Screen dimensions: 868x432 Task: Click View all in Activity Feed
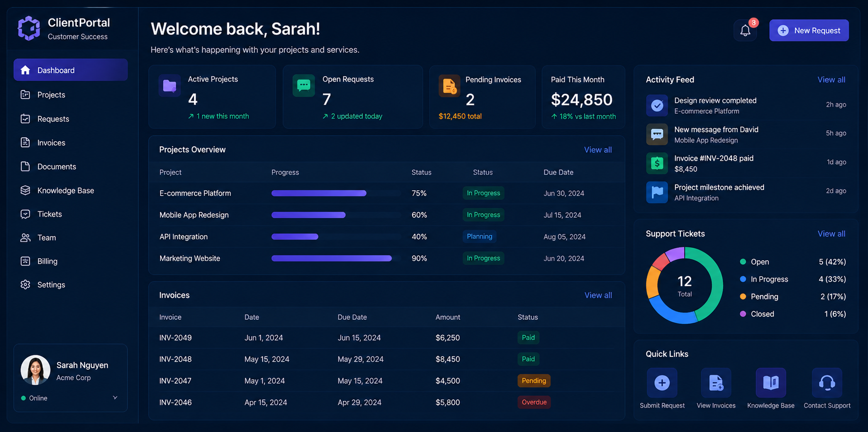[831, 80]
